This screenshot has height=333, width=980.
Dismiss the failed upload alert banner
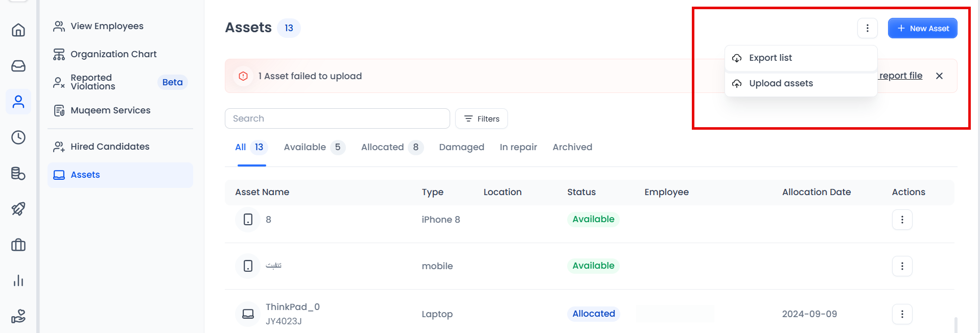[x=939, y=76]
